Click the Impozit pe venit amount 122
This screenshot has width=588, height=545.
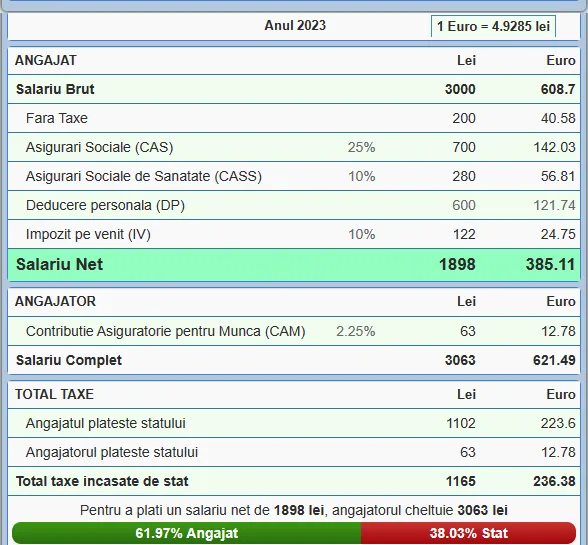464,234
